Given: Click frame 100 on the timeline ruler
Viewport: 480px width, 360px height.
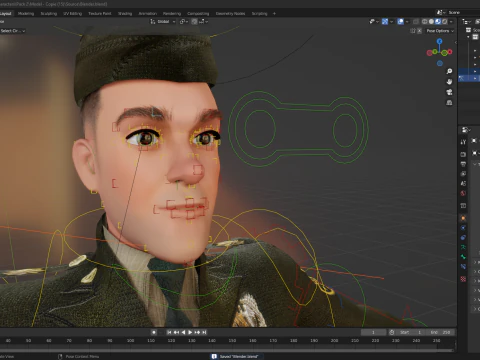Looking at the screenshot, I should [130, 341].
